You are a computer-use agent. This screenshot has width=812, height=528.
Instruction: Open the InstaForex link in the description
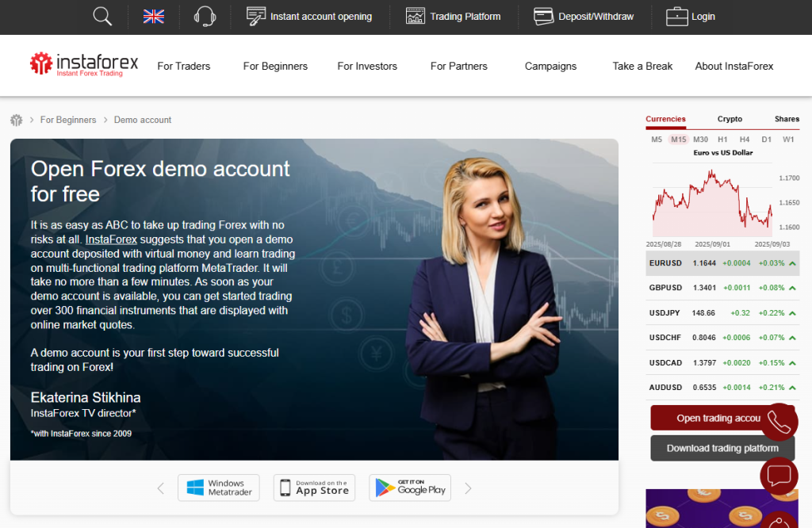point(111,239)
